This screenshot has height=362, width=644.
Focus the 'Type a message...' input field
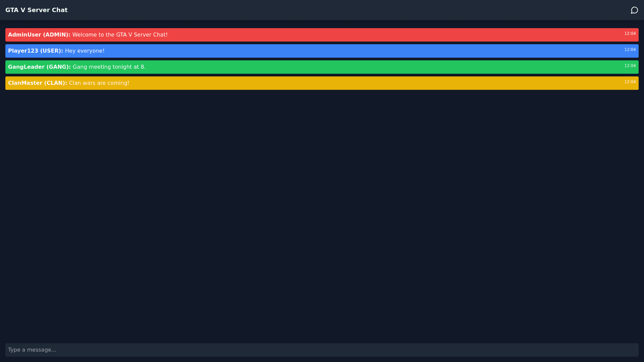(x=321, y=350)
